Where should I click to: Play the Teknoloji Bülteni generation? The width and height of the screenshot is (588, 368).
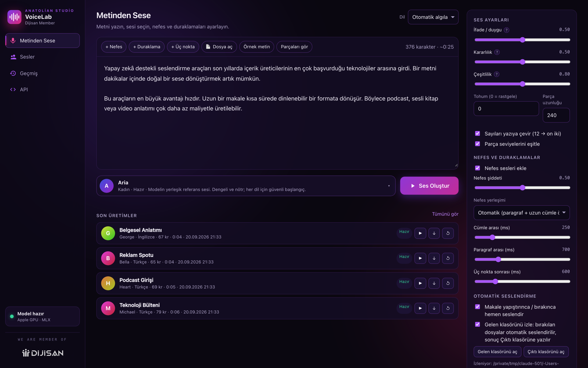tap(420, 308)
